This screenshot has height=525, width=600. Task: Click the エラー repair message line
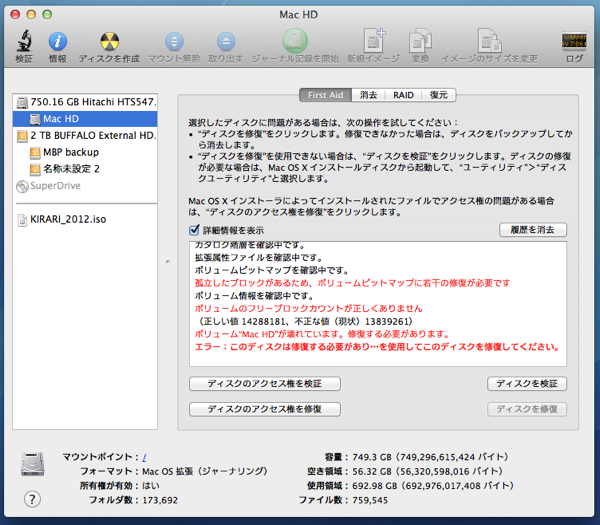pos(377,347)
